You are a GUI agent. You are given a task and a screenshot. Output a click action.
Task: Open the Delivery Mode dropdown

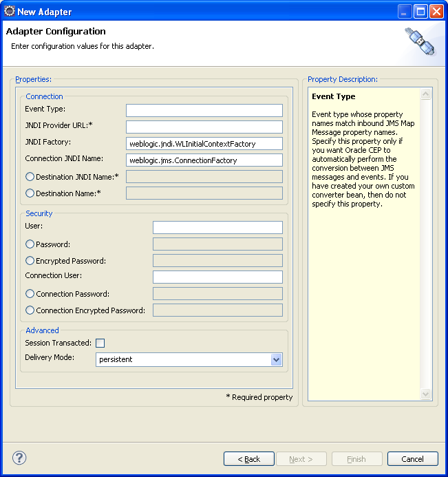(x=276, y=359)
